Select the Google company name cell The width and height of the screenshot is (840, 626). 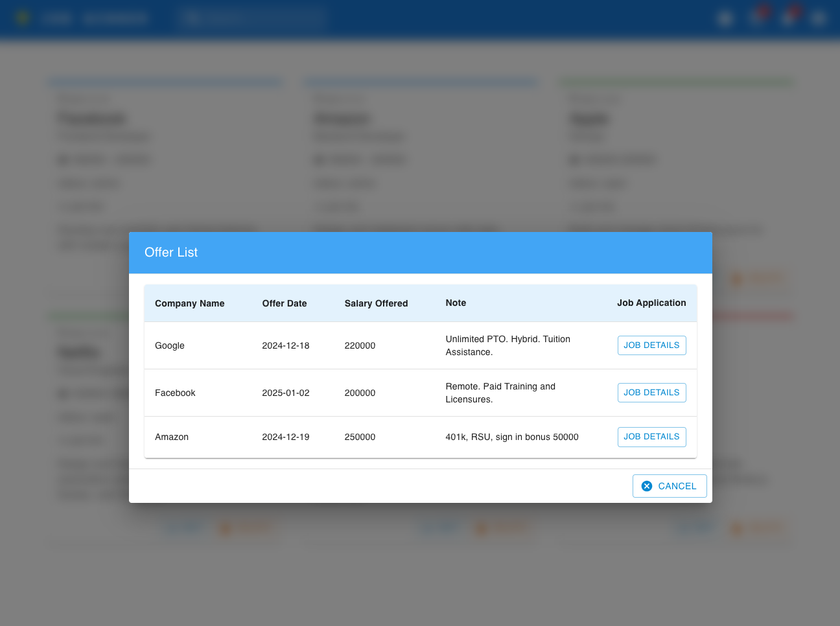tap(170, 345)
